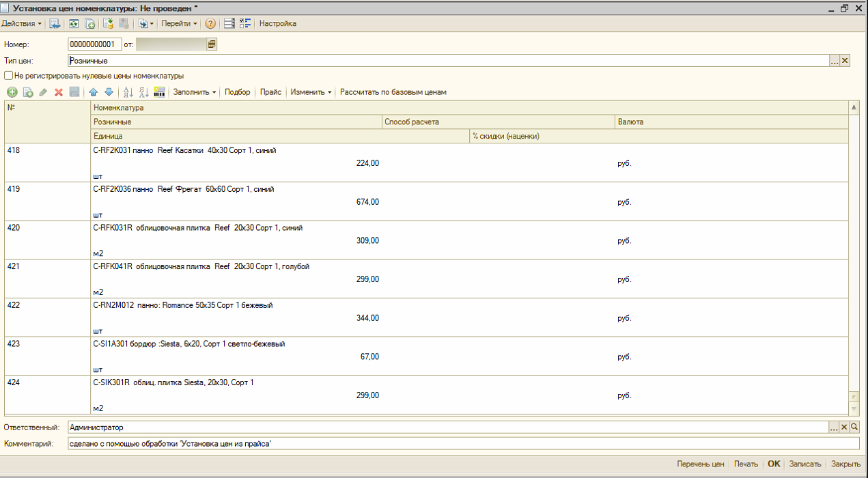This screenshot has width=868, height=478.
Task: Delete the row with the red X icon
Action: pyautogui.click(x=59, y=92)
